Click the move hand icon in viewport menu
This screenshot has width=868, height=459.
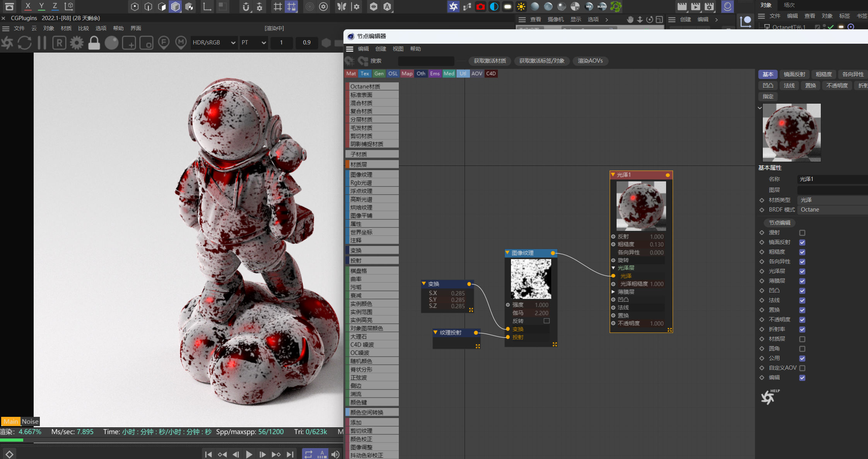pyautogui.click(x=630, y=19)
